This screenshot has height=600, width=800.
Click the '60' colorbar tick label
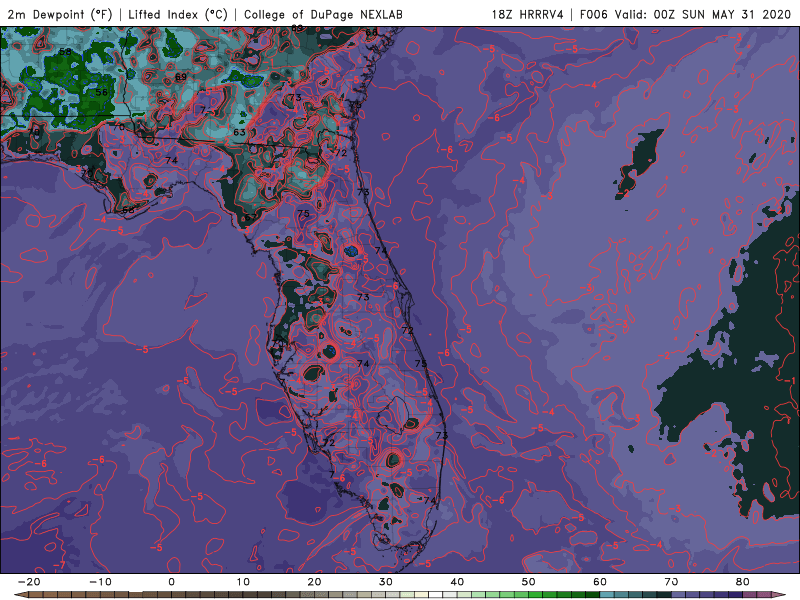point(600,582)
